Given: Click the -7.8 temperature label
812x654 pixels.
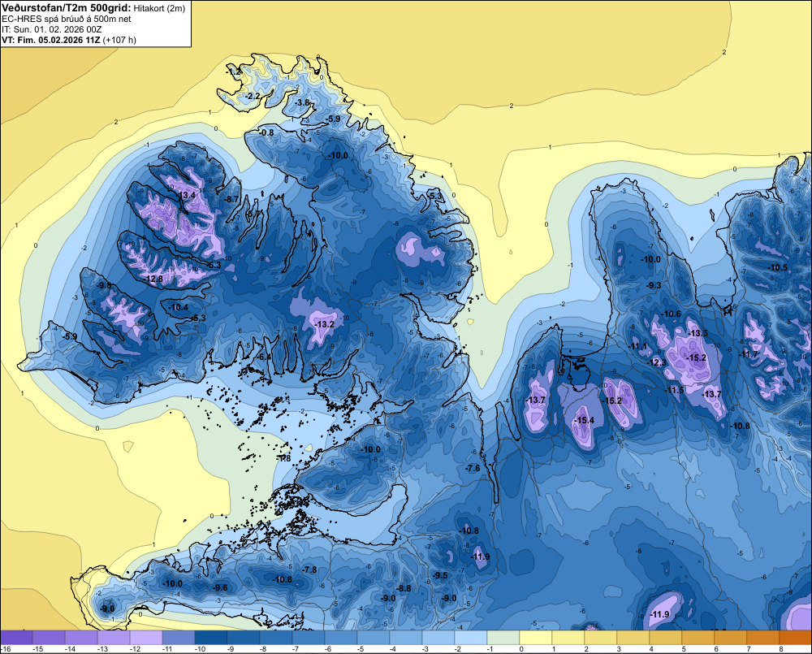Looking at the screenshot, I should point(309,570).
